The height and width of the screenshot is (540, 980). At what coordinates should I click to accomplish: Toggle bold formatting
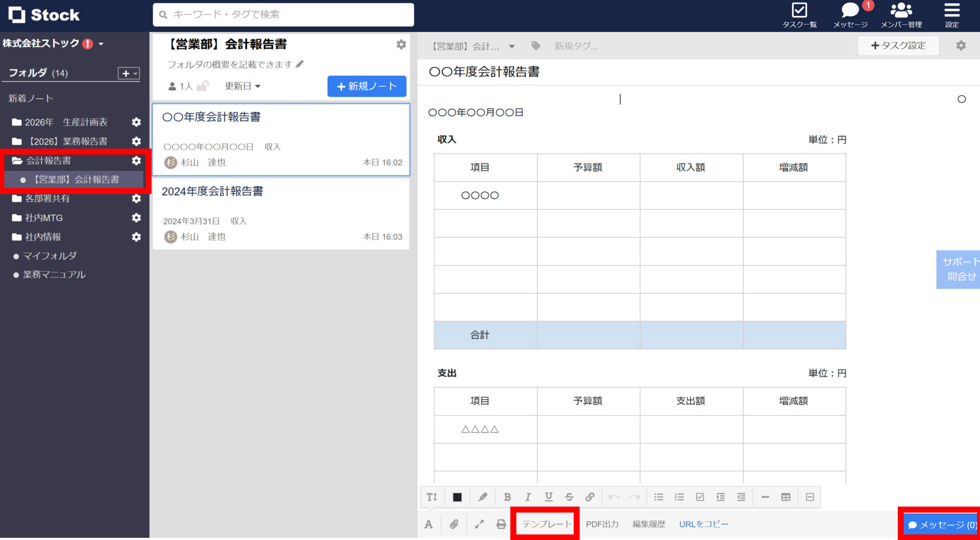(x=507, y=497)
